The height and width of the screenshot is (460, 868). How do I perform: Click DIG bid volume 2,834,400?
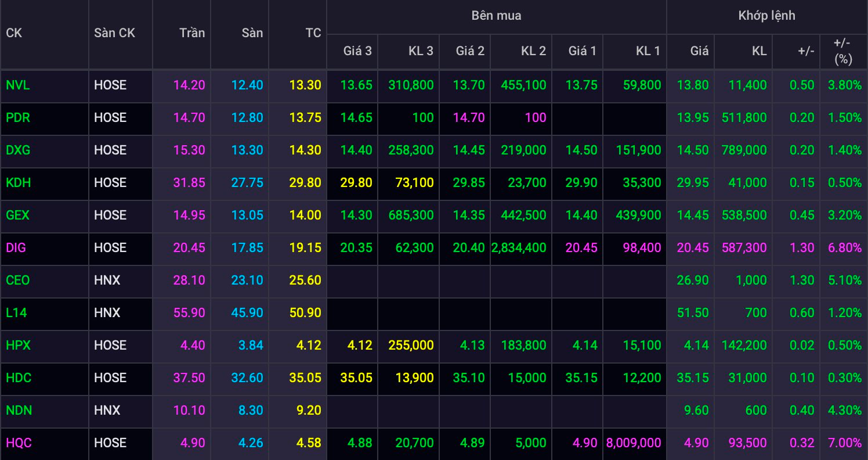519,248
